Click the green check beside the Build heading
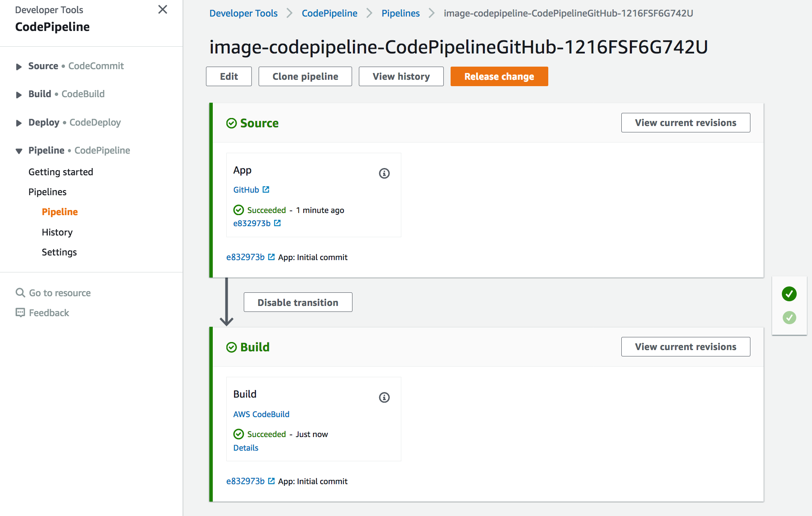This screenshot has height=516, width=812. (231, 347)
